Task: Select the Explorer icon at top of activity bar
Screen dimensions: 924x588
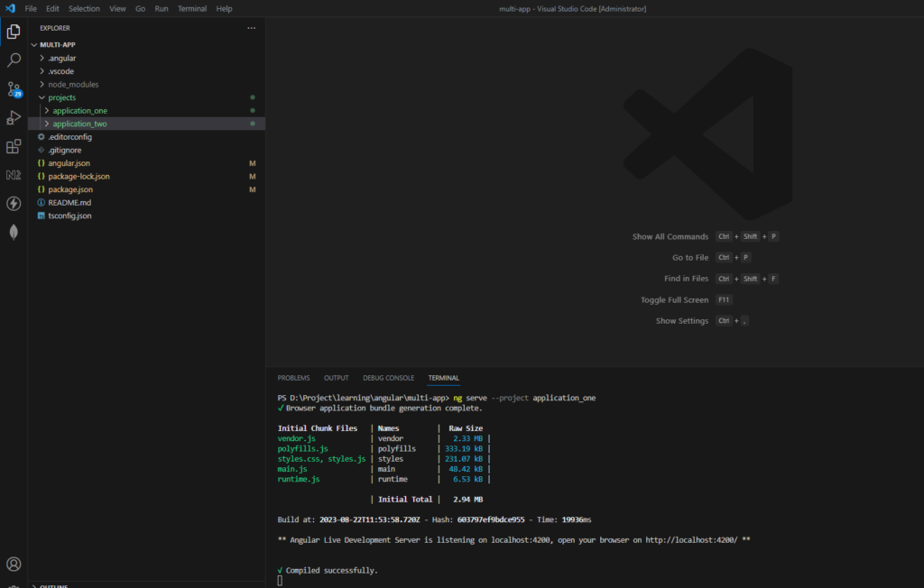Action: [x=13, y=31]
